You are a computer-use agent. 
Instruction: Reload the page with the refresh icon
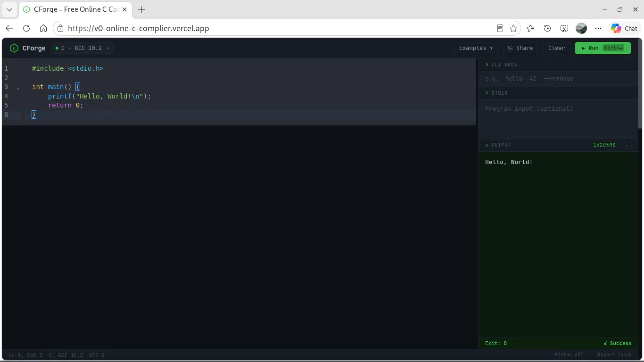pyautogui.click(x=26, y=28)
